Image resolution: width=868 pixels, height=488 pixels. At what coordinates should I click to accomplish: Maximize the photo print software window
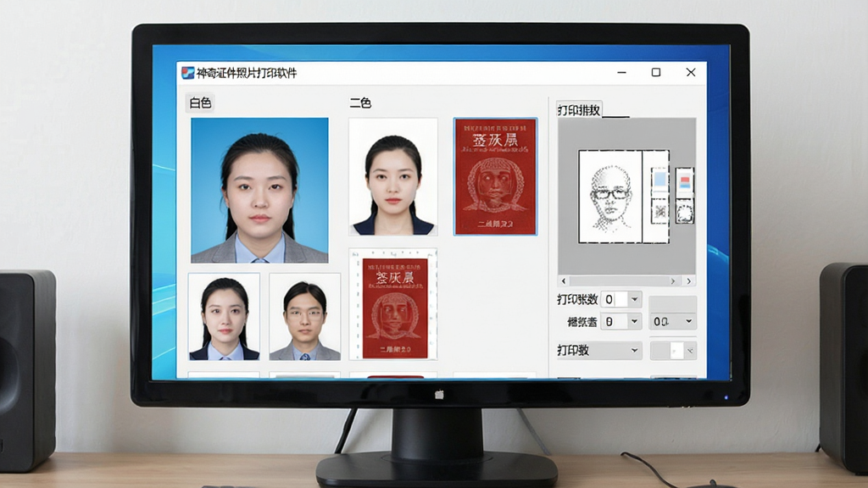point(656,73)
